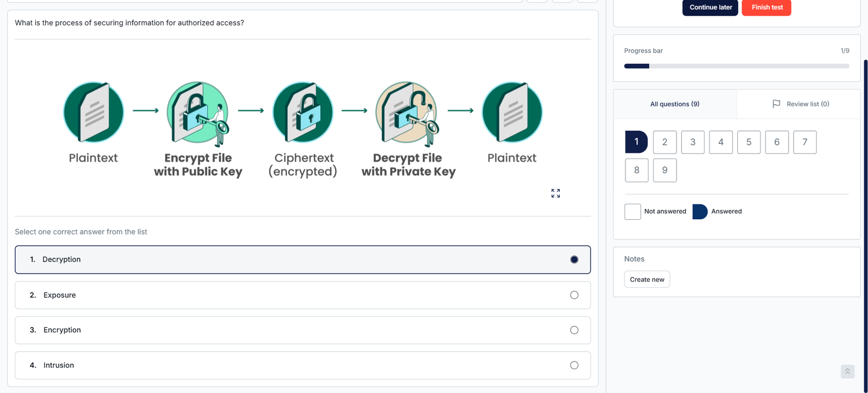Navigate to question 9

(665, 170)
